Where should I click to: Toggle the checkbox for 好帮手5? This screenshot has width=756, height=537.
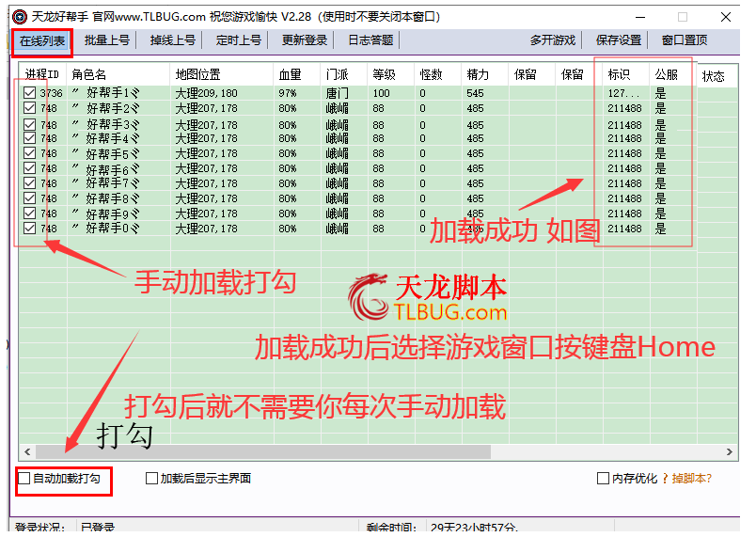29,152
